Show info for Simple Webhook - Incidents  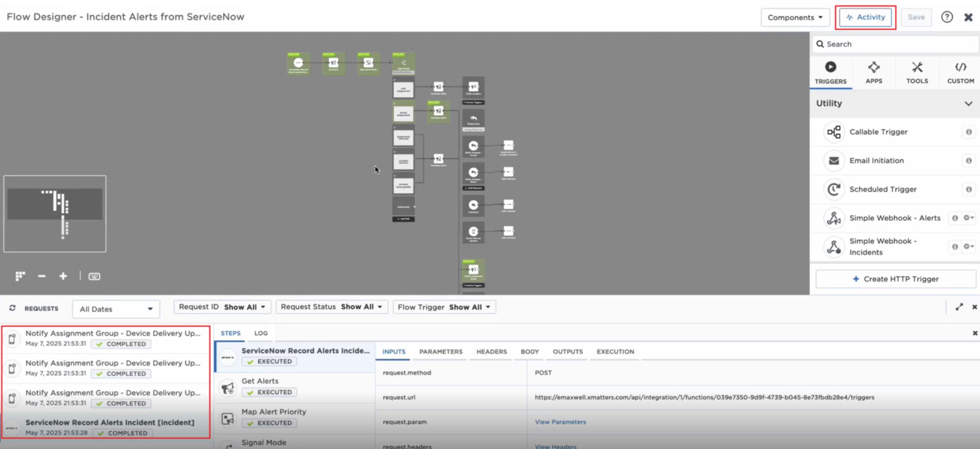click(x=955, y=247)
